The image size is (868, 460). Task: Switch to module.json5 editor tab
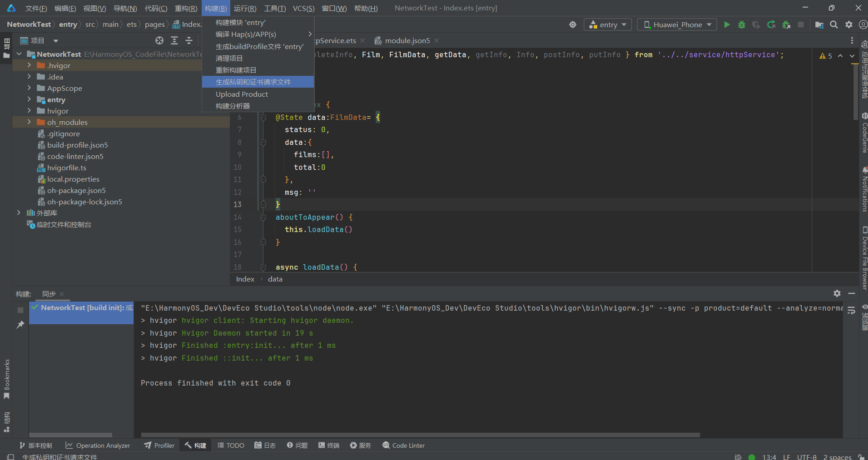pyautogui.click(x=407, y=40)
